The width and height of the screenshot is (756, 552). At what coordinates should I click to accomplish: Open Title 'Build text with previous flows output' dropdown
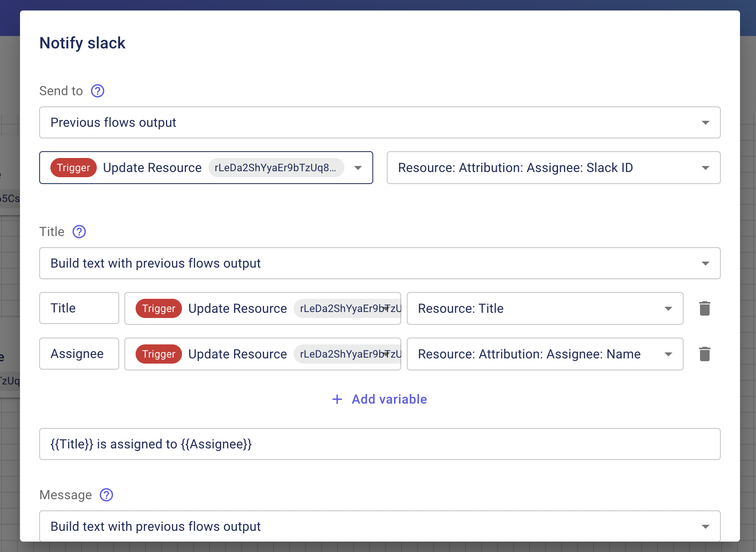click(380, 263)
